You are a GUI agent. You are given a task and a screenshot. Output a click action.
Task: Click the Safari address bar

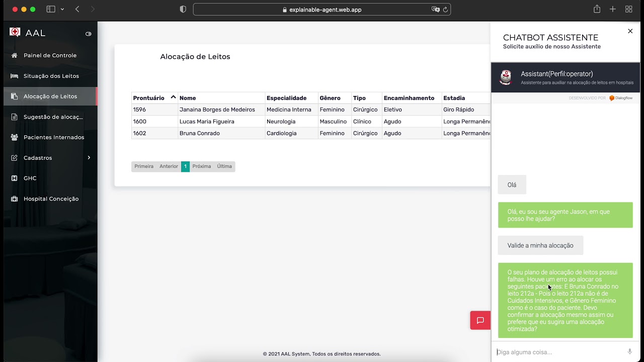(322, 10)
